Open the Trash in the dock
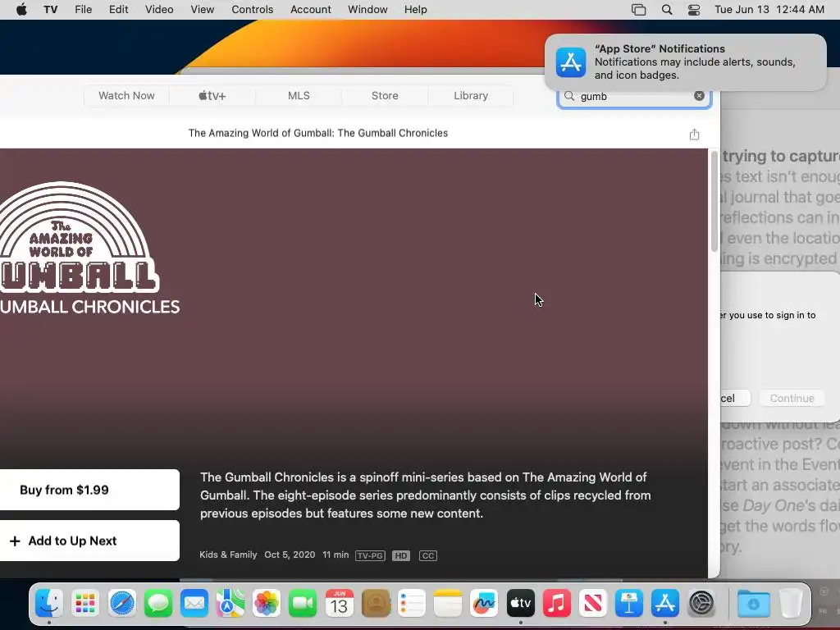The width and height of the screenshot is (840, 630). point(790,603)
